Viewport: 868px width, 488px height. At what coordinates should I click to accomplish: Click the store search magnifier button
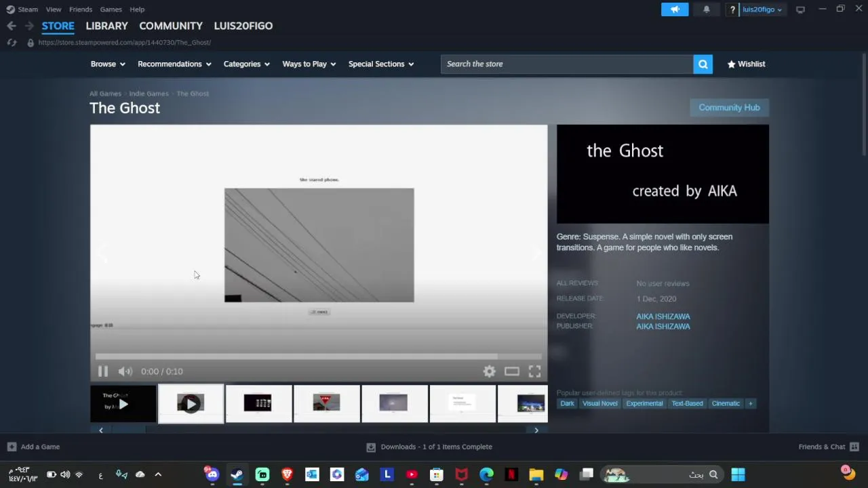[x=703, y=64]
